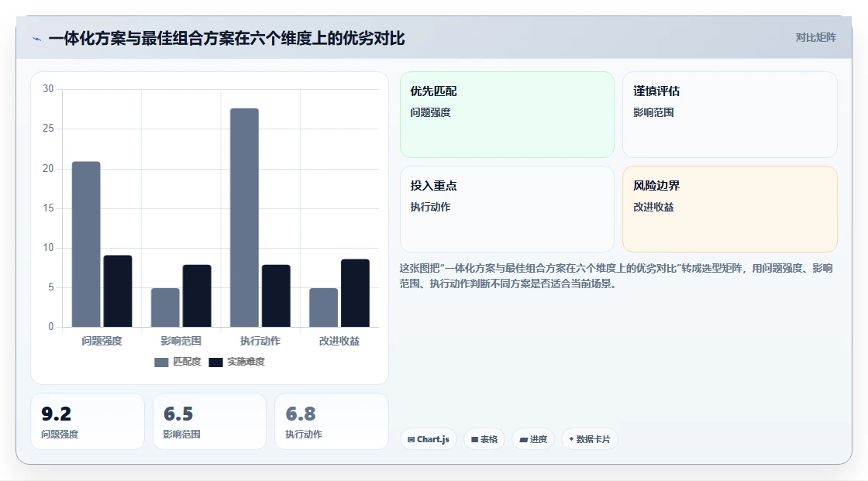The height and width of the screenshot is (481, 868).
Task: Select the 风险边界 card
Action: [x=729, y=209]
